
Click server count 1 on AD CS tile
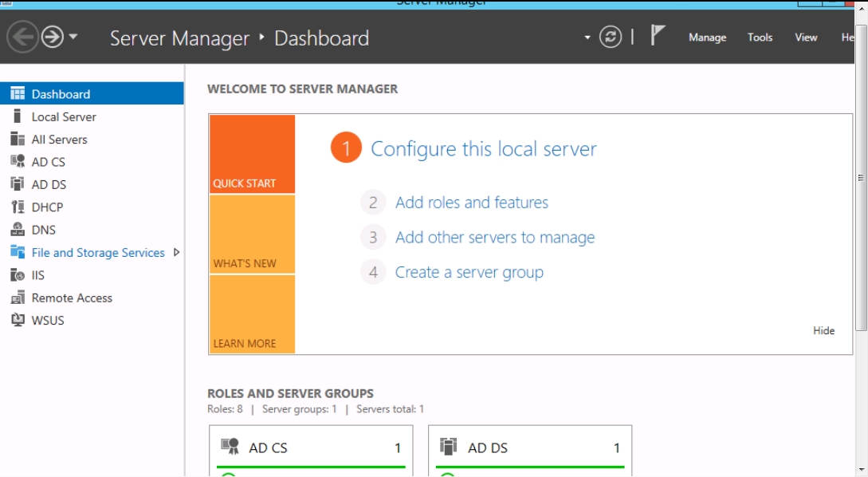398,447
